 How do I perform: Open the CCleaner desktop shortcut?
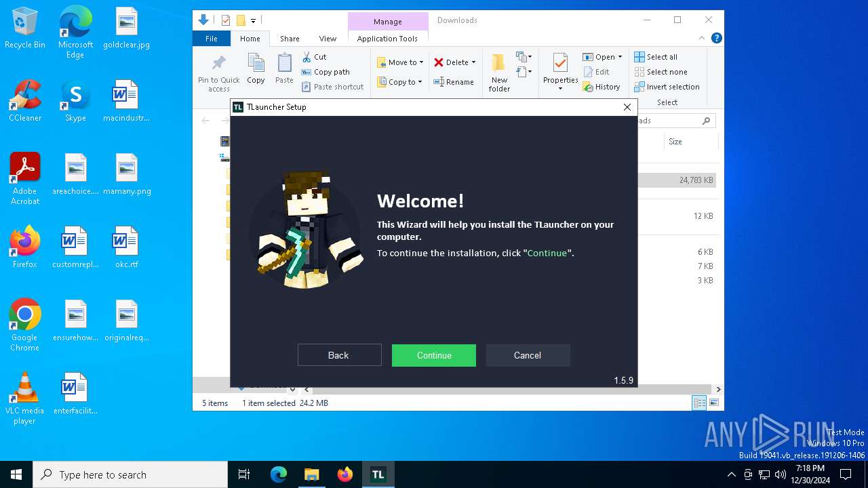point(25,101)
